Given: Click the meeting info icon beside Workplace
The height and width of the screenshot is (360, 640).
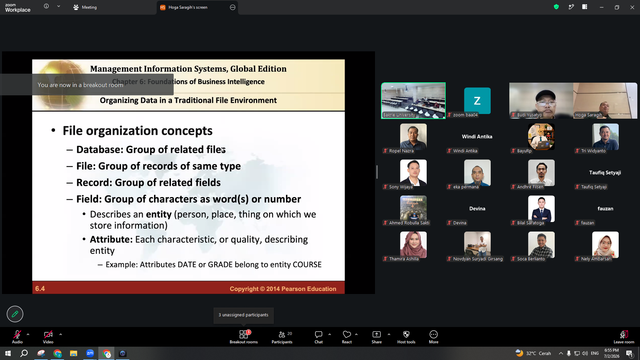Looking at the screenshot, I should [x=47, y=6].
